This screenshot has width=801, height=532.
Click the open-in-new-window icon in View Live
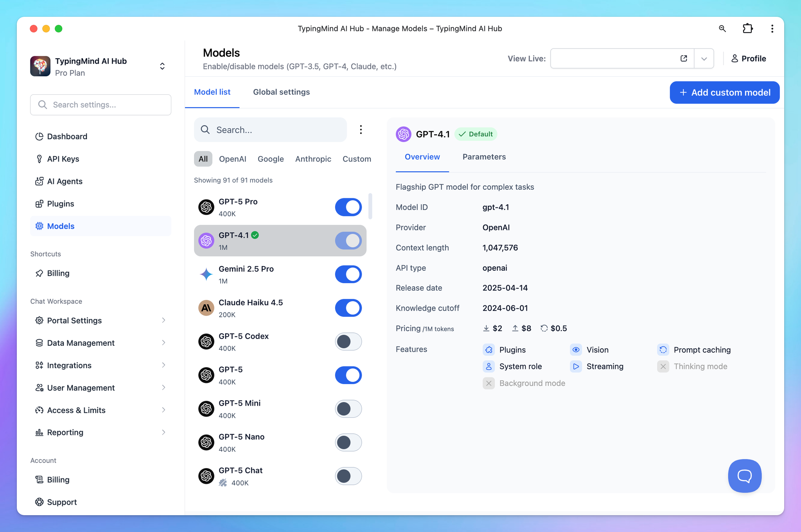point(684,58)
